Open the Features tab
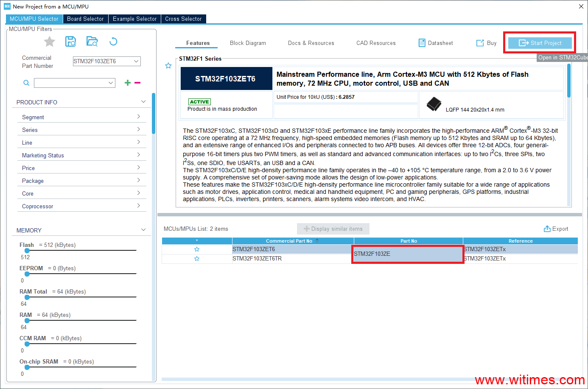This screenshot has height=389, width=588. tap(198, 43)
